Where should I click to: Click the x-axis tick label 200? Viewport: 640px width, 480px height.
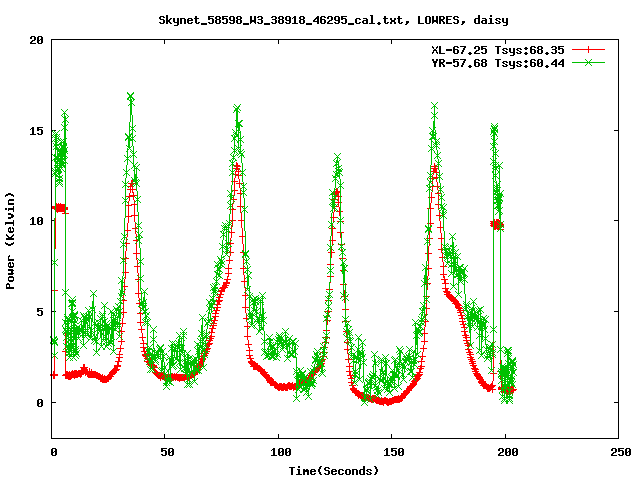(x=507, y=452)
